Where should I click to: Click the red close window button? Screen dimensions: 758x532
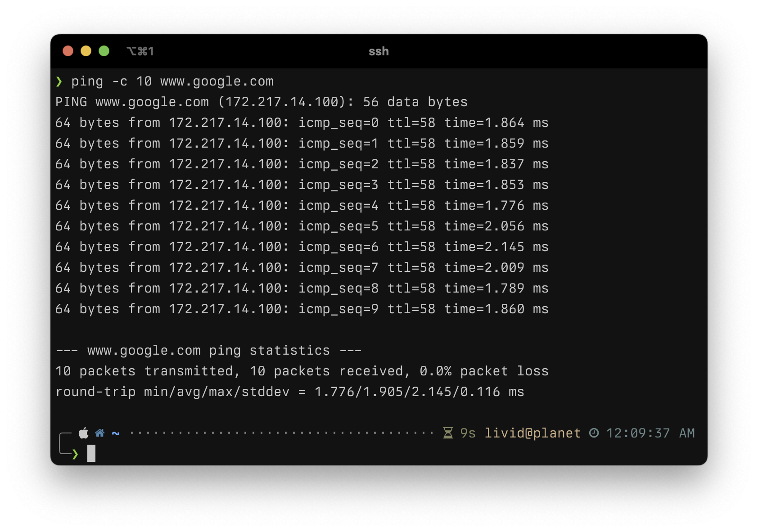click(x=68, y=51)
